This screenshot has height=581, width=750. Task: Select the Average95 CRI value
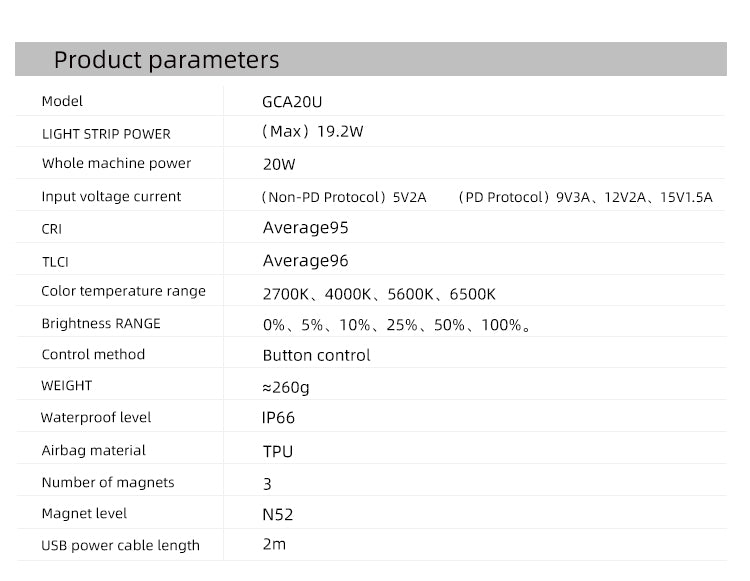click(x=305, y=227)
